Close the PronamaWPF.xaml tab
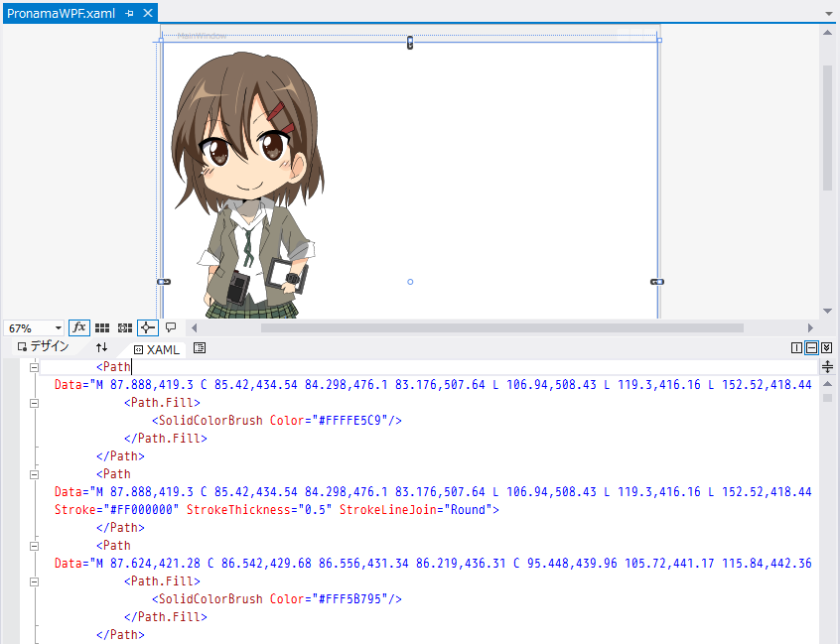This screenshot has height=644, width=840. click(147, 13)
